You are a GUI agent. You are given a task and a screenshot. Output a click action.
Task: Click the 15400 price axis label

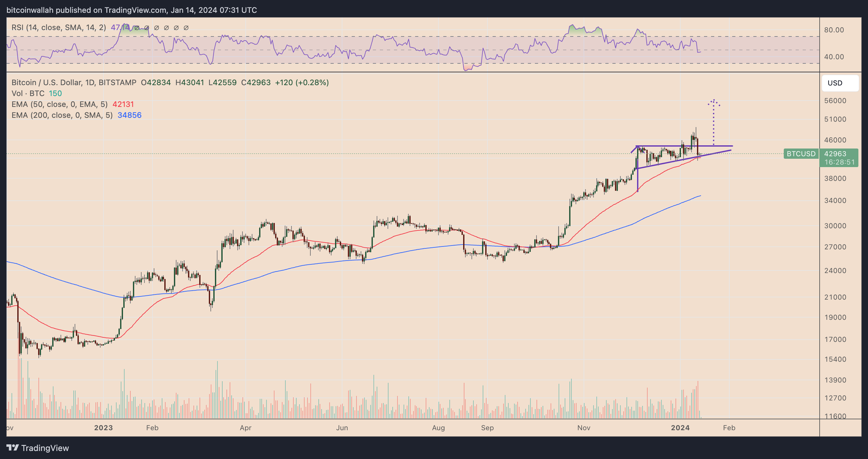tap(835, 359)
